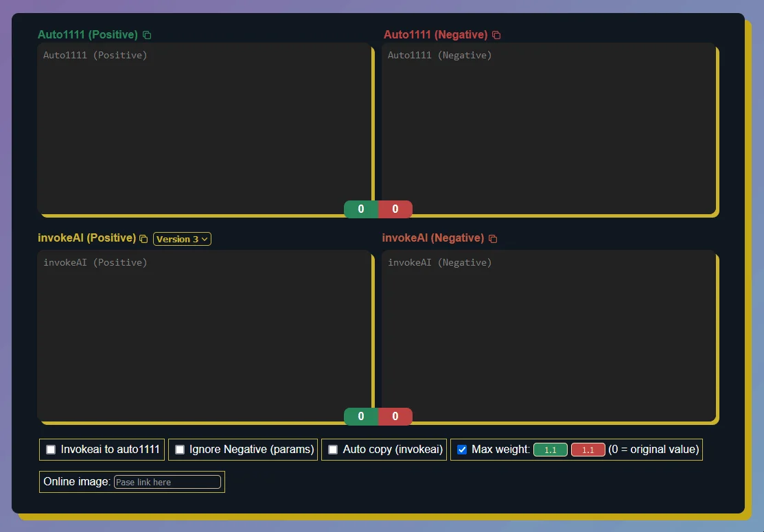This screenshot has width=764, height=532.
Task: Click the Auto1111 (Positive) heading label
Action: coord(88,34)
